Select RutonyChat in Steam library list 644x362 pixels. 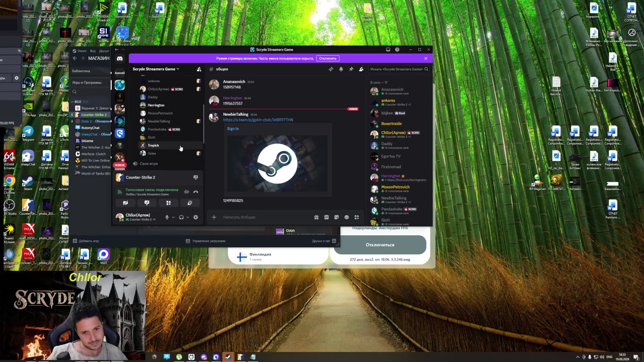pos(90,128)
